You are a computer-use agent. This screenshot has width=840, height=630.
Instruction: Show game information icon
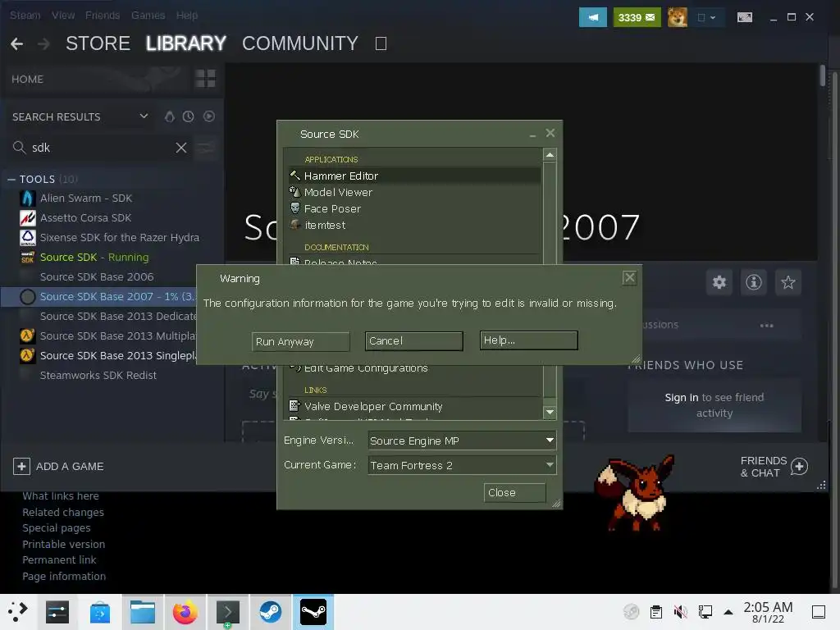754,282
